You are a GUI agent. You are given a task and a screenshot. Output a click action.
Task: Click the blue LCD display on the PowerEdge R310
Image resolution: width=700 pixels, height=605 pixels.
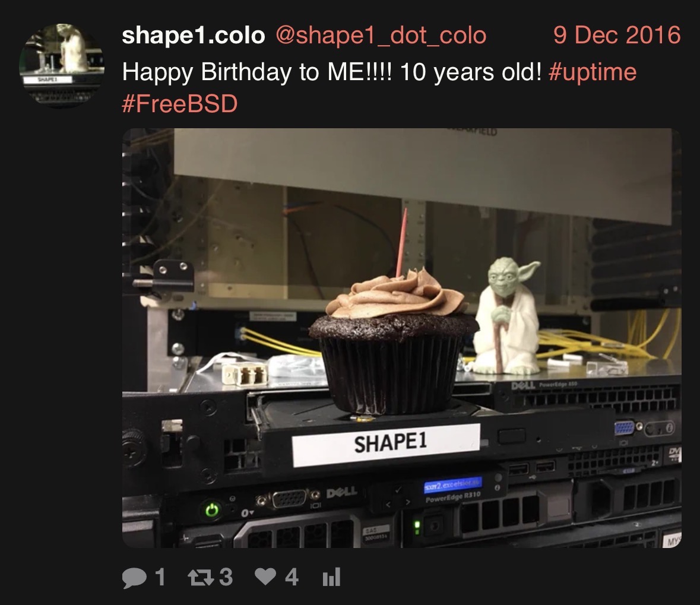pos(452,484)
